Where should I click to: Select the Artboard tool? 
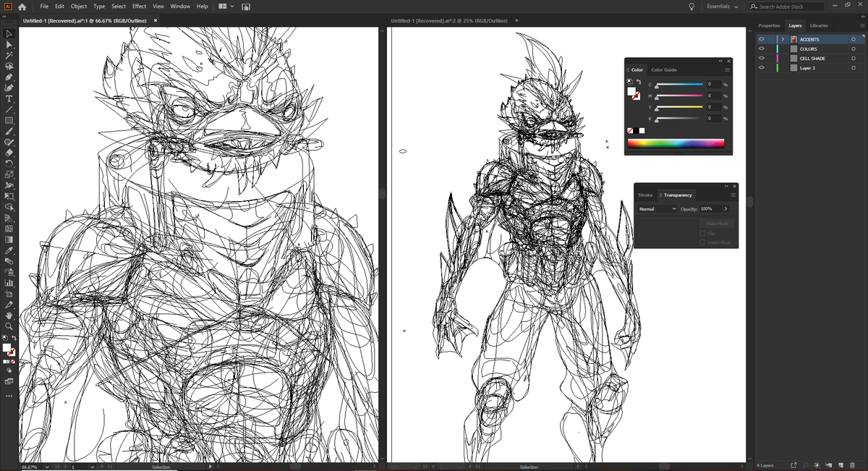coord(9,294)
